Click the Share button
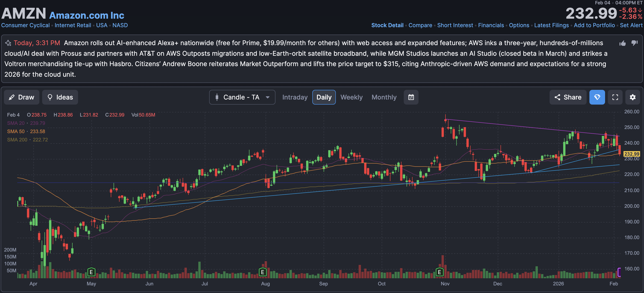Screen dimensions: 644x293 (x=568, y=97)
